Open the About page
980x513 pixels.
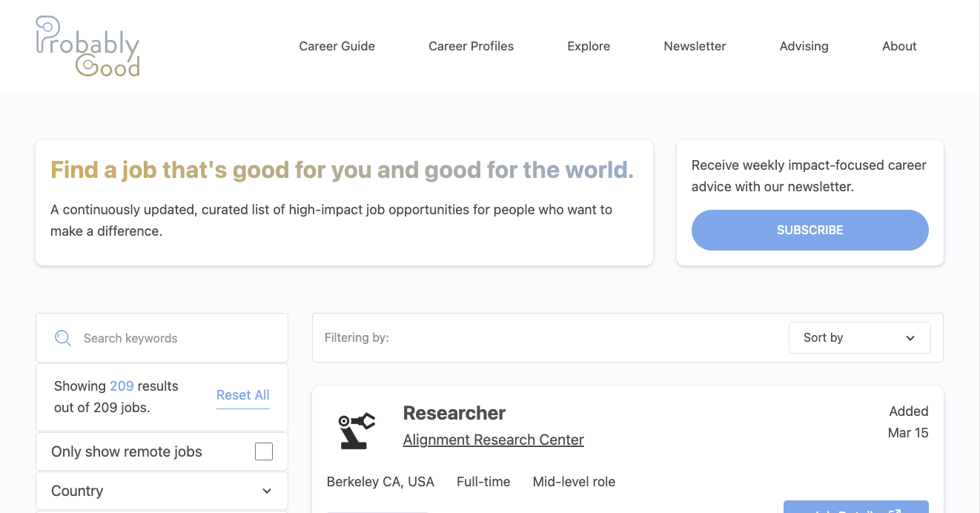tap(899, 46)
